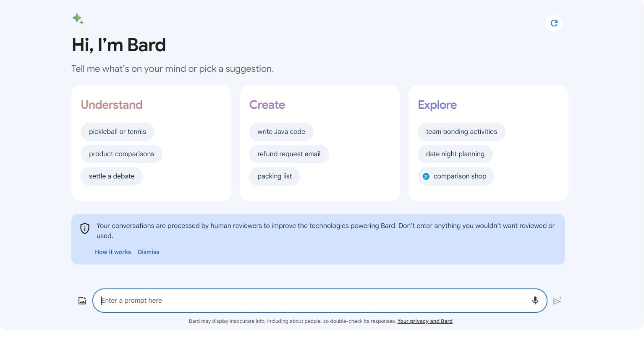Activate the microphone voice input icon
The image size is (644, 338).
pos(535,301)
